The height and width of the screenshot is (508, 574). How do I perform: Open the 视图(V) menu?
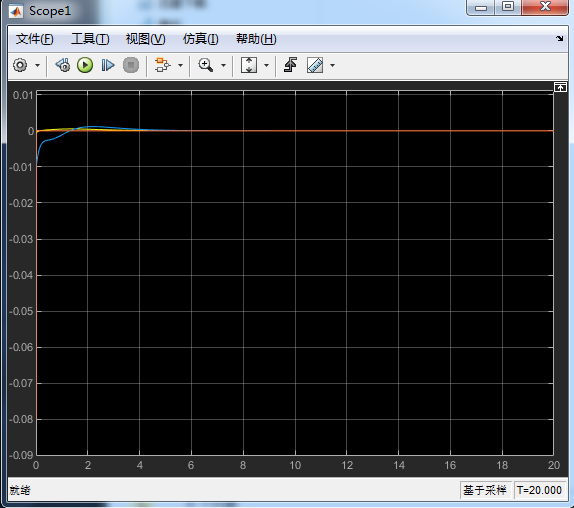click(x=145, y=39)
